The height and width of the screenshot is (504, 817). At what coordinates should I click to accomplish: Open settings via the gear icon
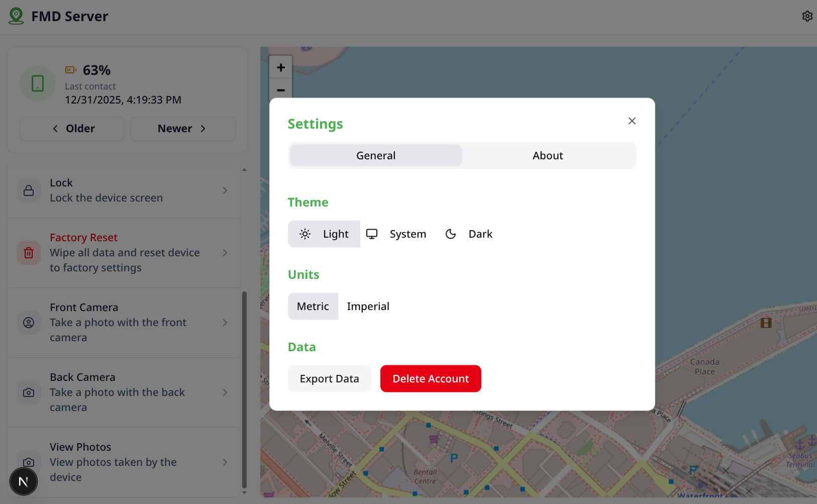pos(807,16)
